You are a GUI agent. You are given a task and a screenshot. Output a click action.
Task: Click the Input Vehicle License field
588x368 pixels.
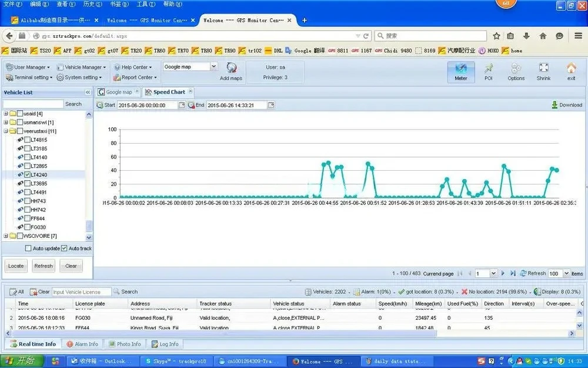pyautogui.click(x=81, y=291)
